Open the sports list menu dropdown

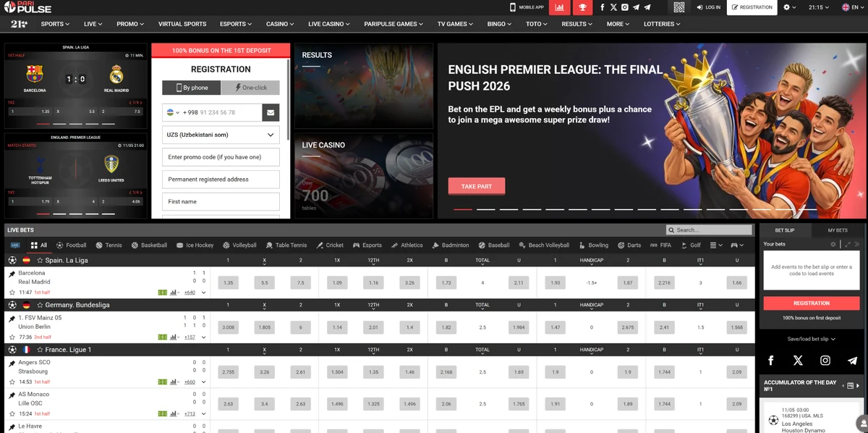pyautogui.click(x=715, y=245)
